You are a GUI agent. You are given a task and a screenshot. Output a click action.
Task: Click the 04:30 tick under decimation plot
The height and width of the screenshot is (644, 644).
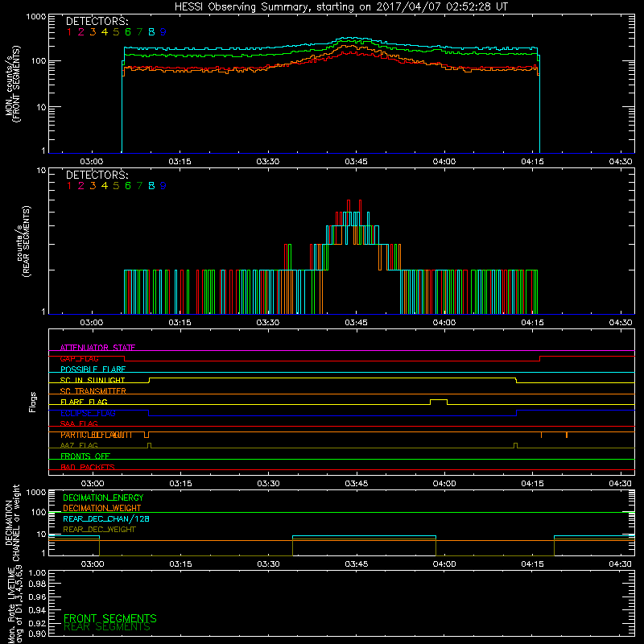620,564
